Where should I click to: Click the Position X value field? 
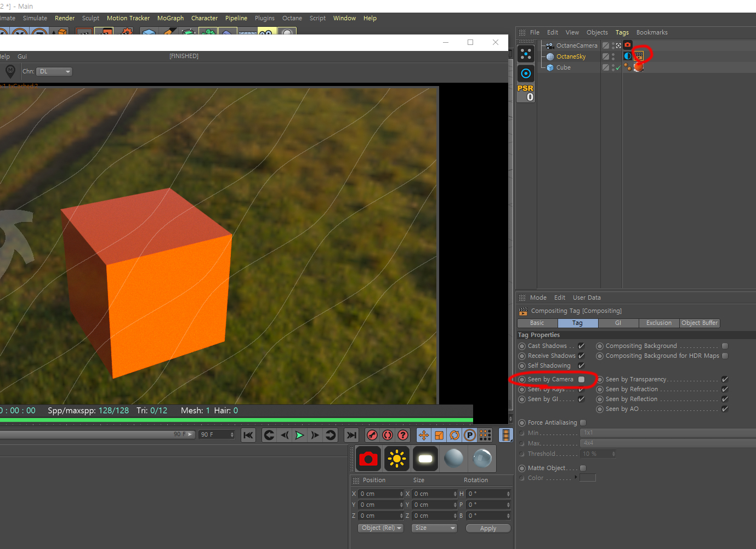pos(380,494)
